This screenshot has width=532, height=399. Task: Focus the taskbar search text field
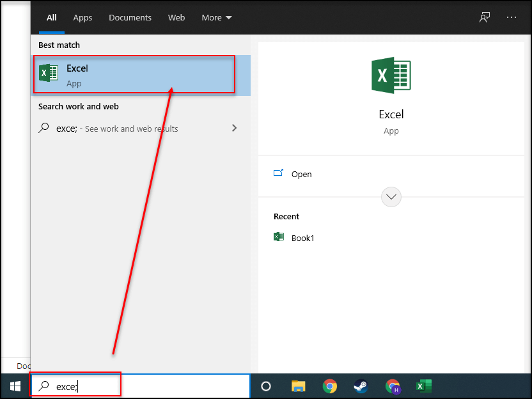coord(140,386)
